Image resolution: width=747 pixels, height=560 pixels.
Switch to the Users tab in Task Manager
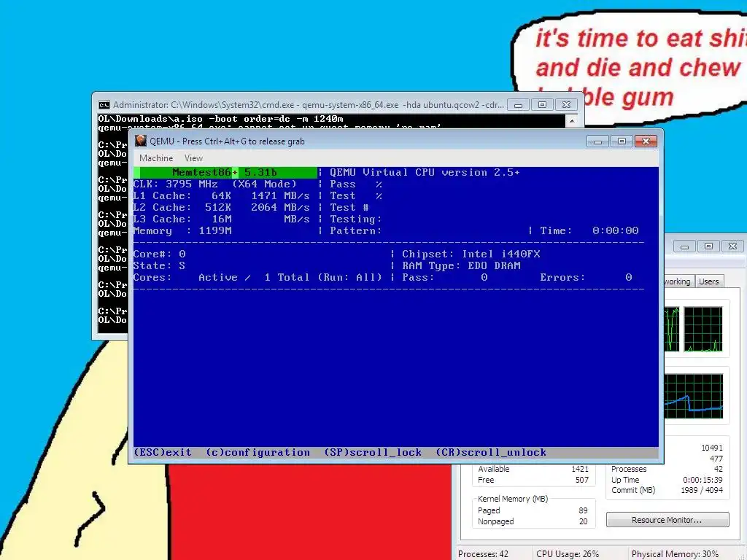[x=709, y=281]
